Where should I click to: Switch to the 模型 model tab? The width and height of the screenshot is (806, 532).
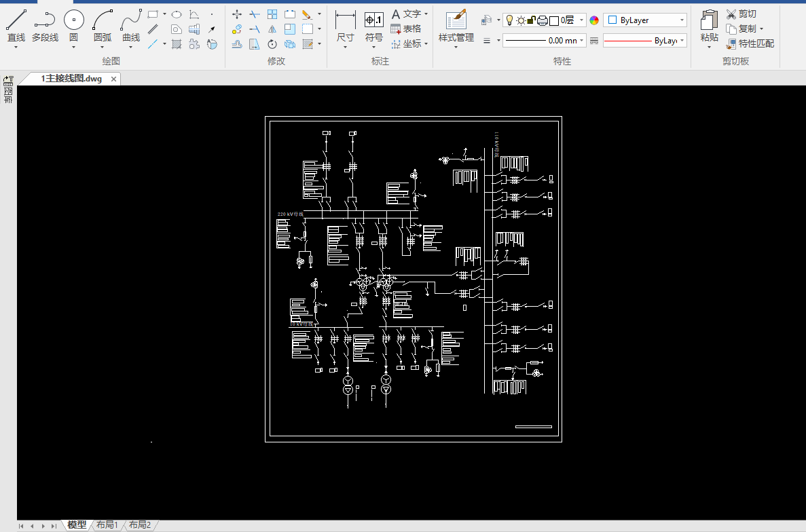(x=77, y=525)
